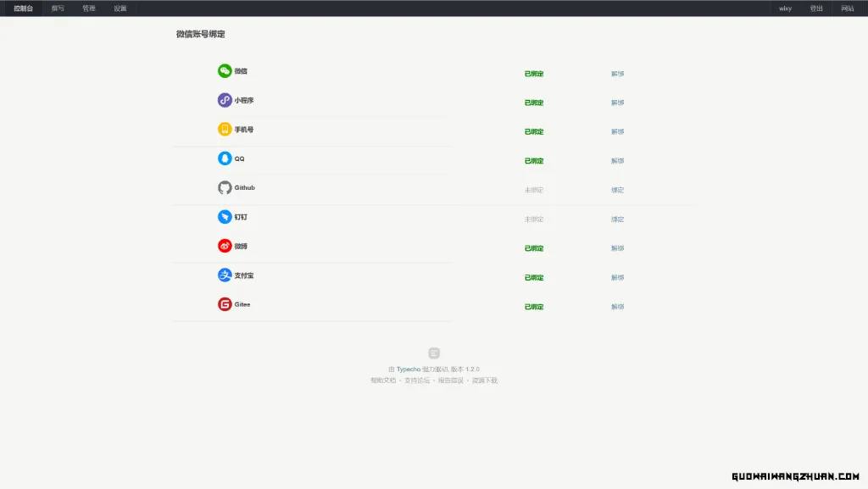The image size is (868, 489).
Task: Click the blue DingTalk (钉钉) icon
Action: pos(224,217)
